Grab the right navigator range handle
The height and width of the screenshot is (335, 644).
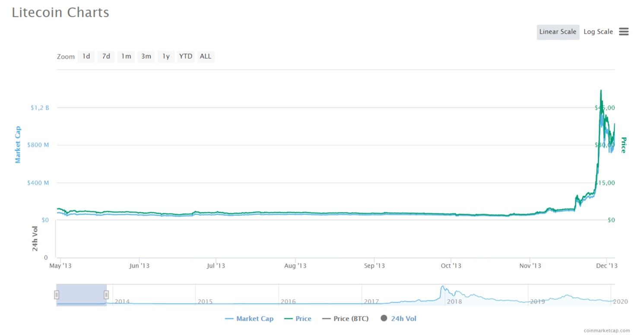point(106,295)
